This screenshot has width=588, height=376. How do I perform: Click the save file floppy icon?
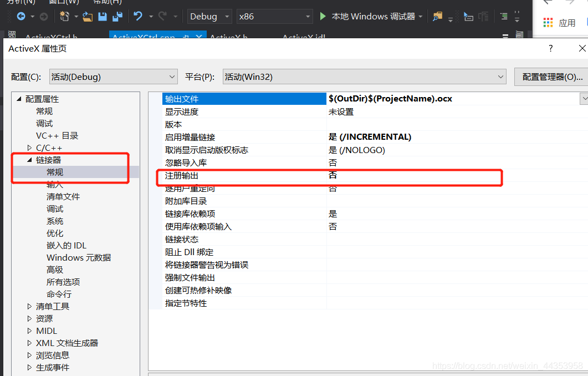pos(103,17)
